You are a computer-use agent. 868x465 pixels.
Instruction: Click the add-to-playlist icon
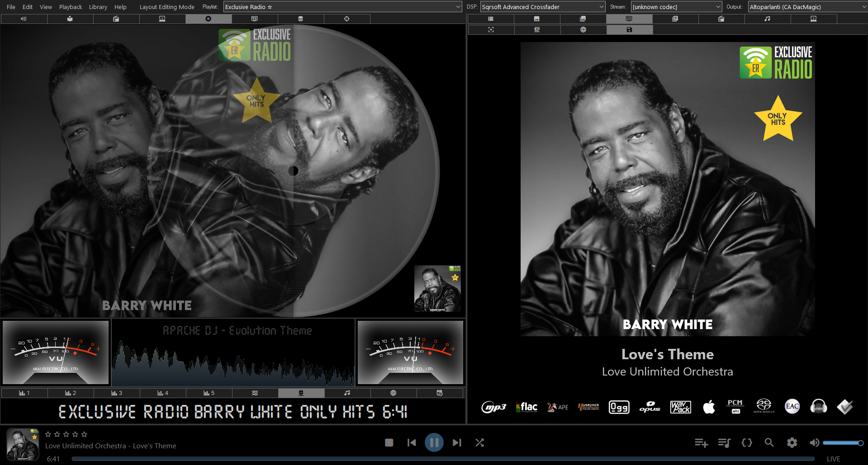click(x=702, y=443)
